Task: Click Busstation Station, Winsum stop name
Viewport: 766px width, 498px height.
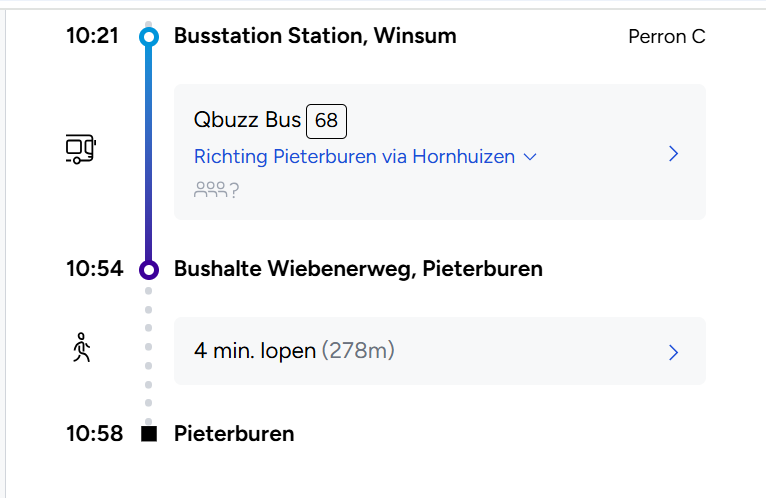Action: [315, 37]
